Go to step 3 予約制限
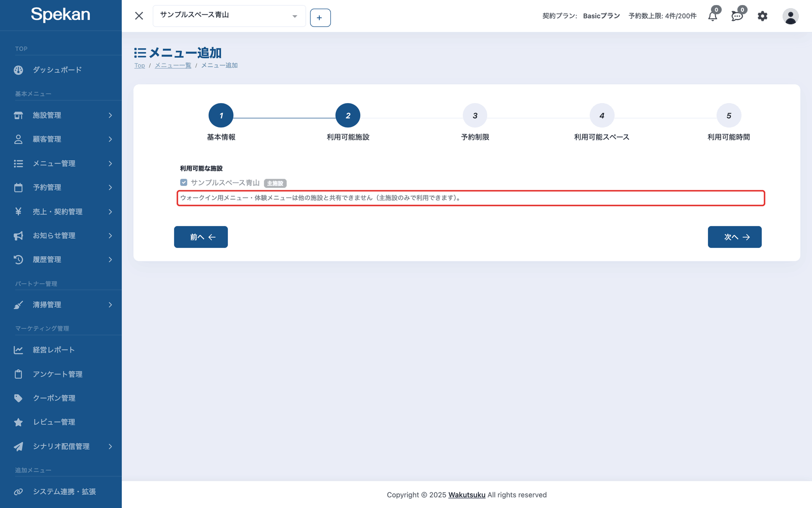This screenshot has width=812, height=508. [x=475, y=116]
